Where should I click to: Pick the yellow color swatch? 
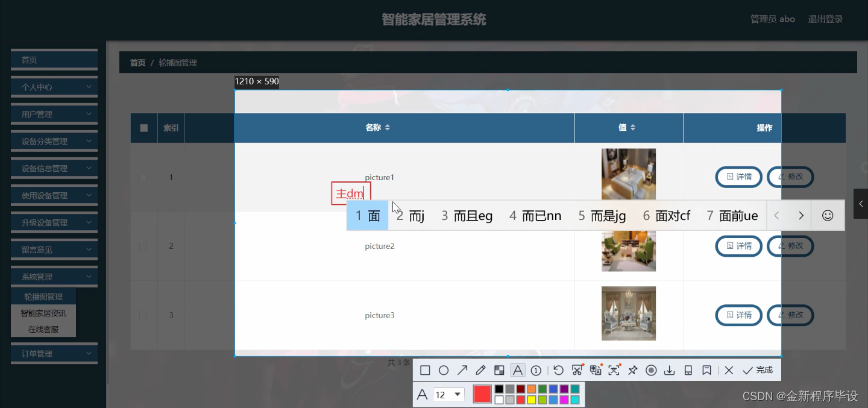(x=531, y=400)
